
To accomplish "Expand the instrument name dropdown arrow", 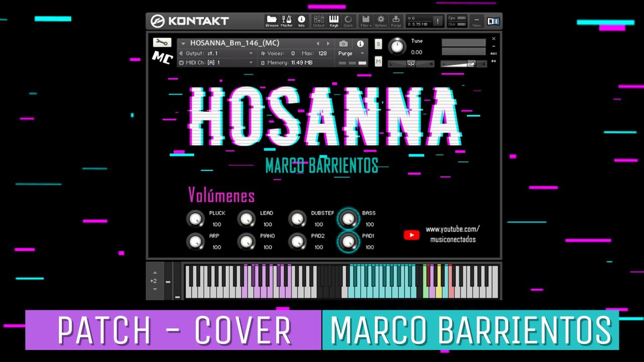I will coord(183,43).
